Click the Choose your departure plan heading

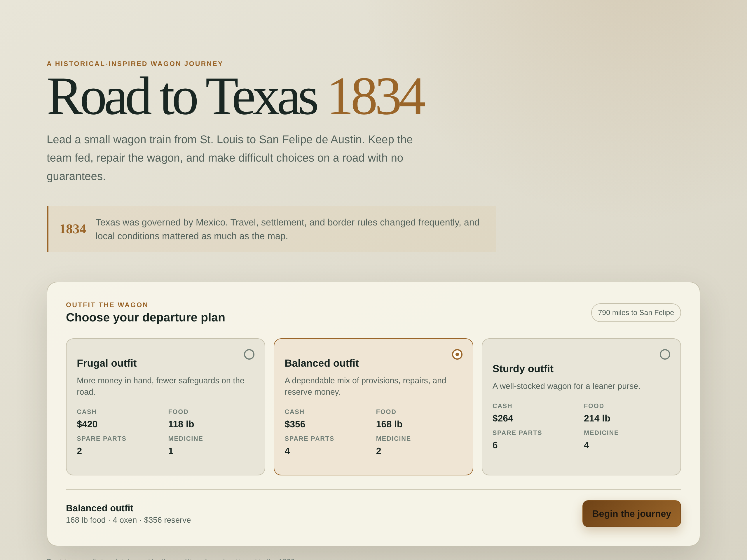[x=146, y=317]
